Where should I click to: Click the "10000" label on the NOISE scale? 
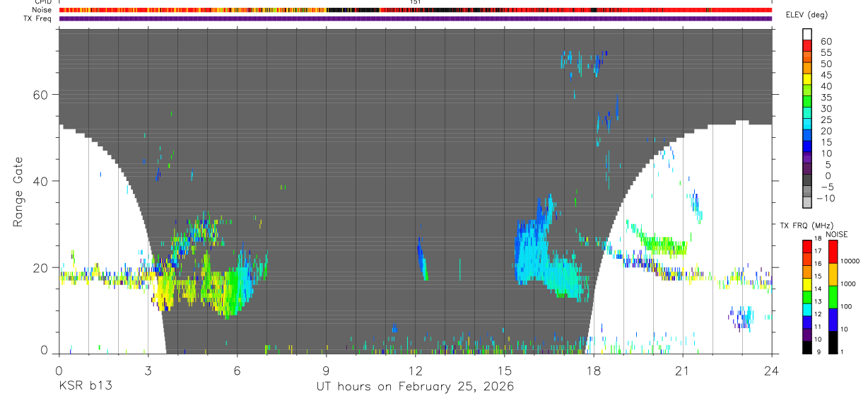[x=850, y=261]
